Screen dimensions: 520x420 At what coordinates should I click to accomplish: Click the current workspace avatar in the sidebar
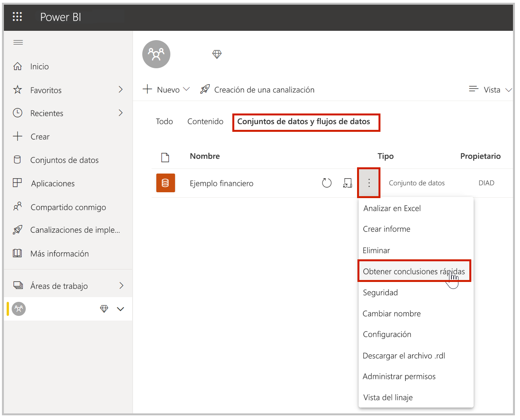[x=19, y=309]
